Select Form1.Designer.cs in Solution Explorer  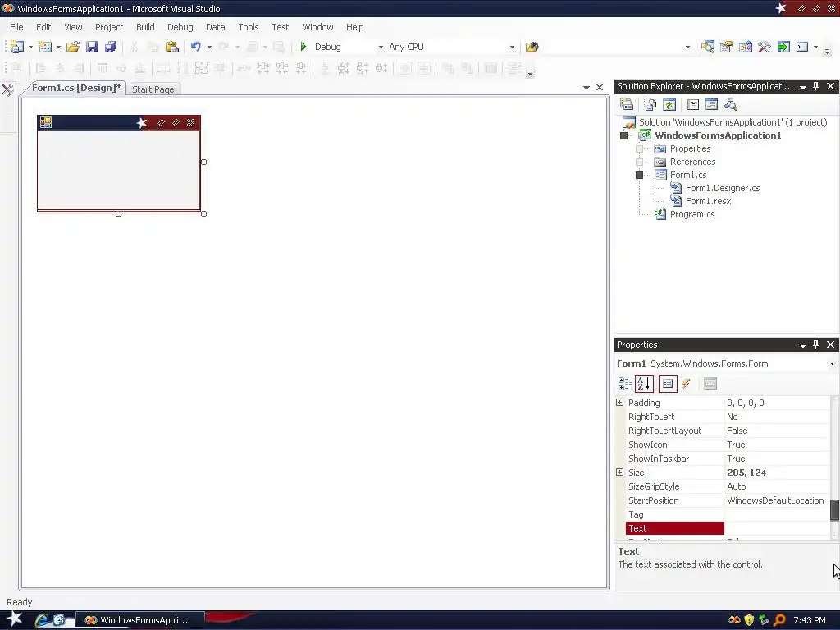click(723, 188)
